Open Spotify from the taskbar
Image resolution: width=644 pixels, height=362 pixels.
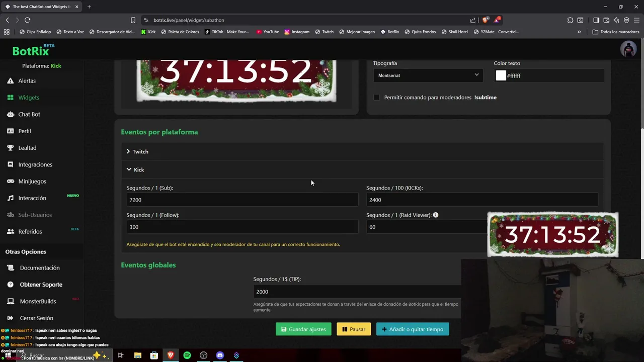[x=187, y=355]
